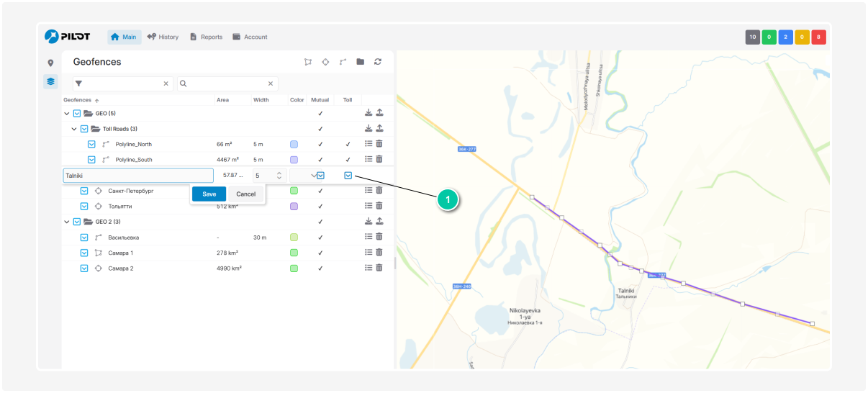
Task: Click the blue counter badge showing 2
Action: pos(786,37)
